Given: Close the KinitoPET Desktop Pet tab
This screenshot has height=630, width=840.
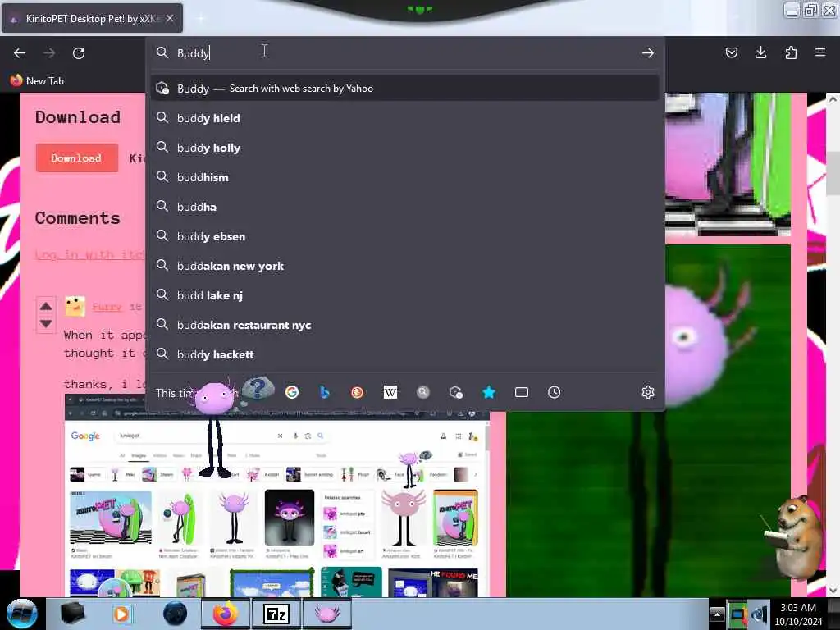Looking at the screenshot, I should (170, 18).
